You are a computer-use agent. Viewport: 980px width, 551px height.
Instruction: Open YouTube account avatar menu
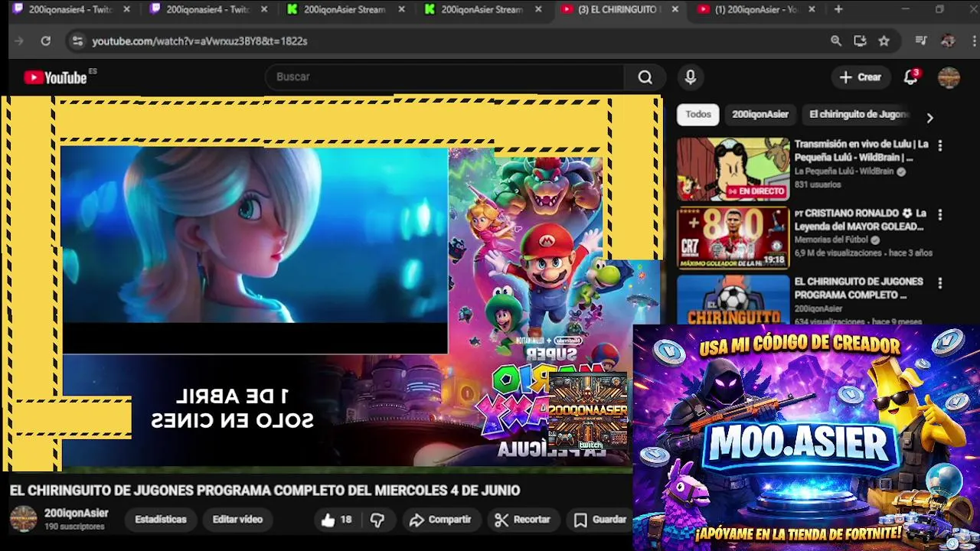point(949,77)
